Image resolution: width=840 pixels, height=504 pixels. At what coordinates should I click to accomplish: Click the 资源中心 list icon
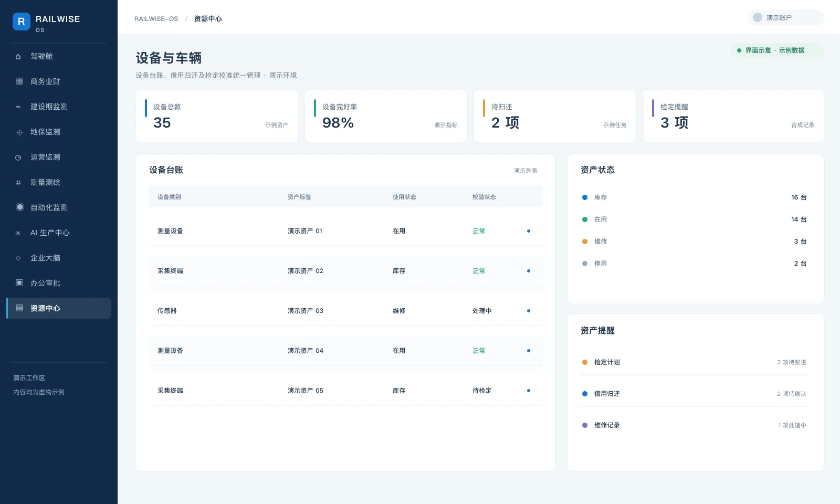coord(19,308)
